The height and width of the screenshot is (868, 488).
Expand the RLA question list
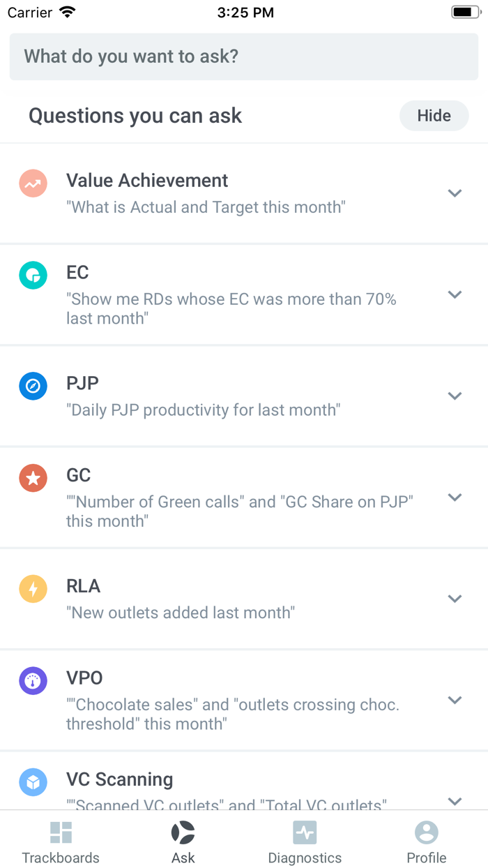(x=455, y=599)
